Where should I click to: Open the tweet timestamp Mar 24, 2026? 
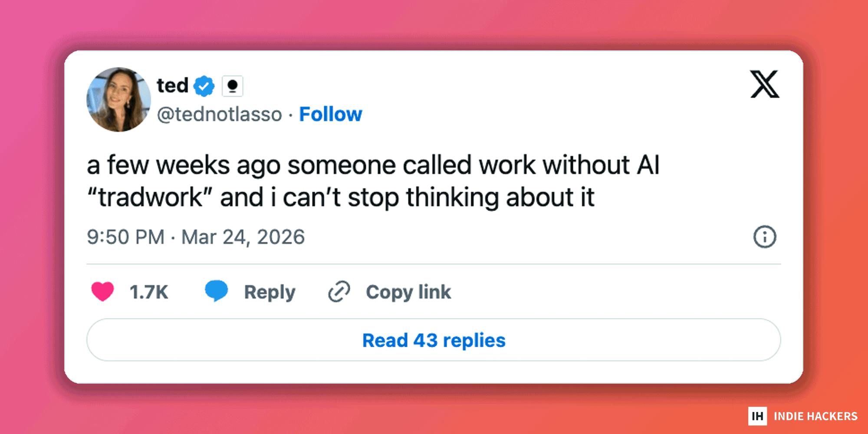click(243, 237)
